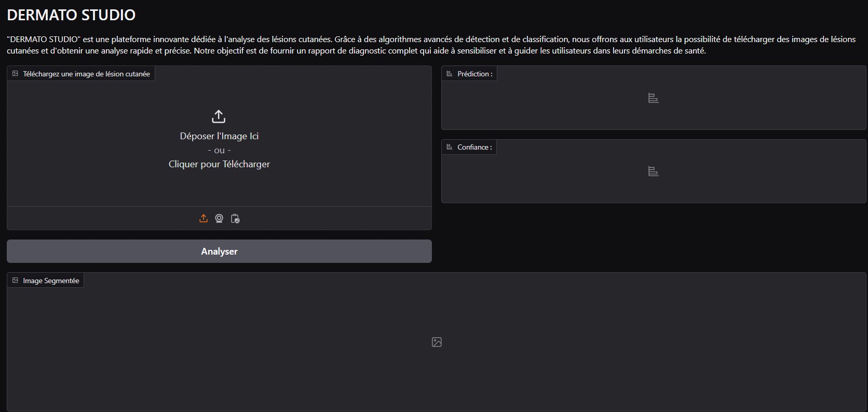
Task: Click the chart placeholder in Confiance panel
Action: point(653,171)
